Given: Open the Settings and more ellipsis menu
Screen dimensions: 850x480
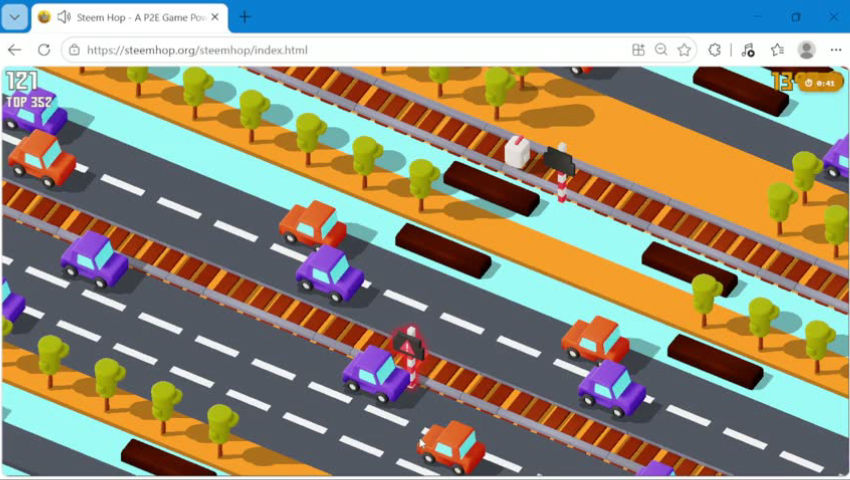Looking at the screenshot, I should pyautogui.click(x=835, y=50).
